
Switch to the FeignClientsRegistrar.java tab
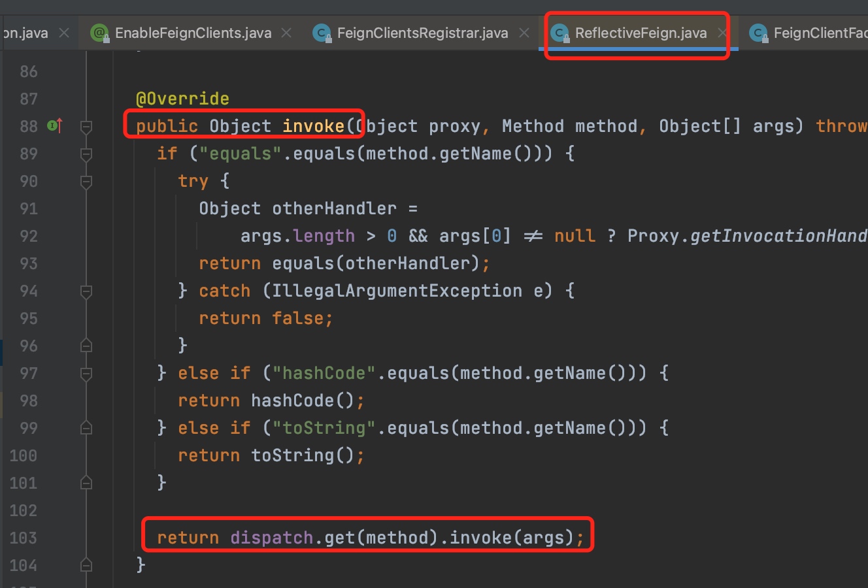click(x=422, y=33)
